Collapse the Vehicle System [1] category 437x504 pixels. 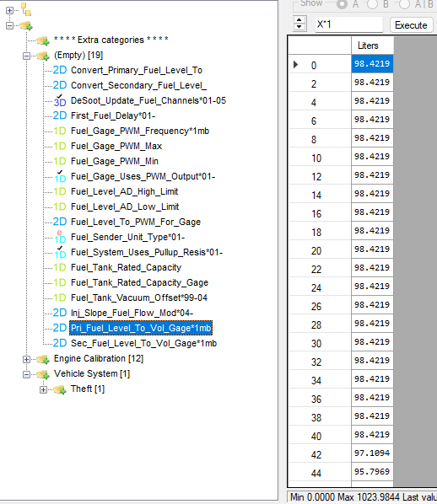pyautogui.click(x=27, y=374)
